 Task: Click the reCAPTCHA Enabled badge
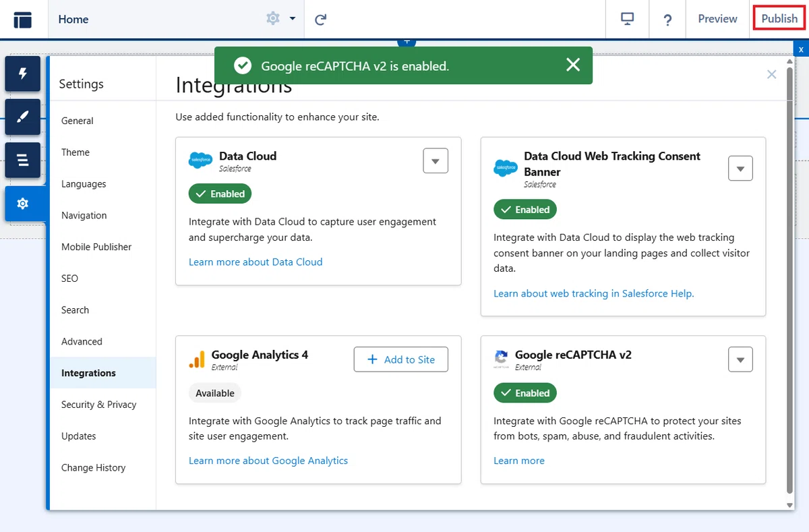[x=525, y=393]
